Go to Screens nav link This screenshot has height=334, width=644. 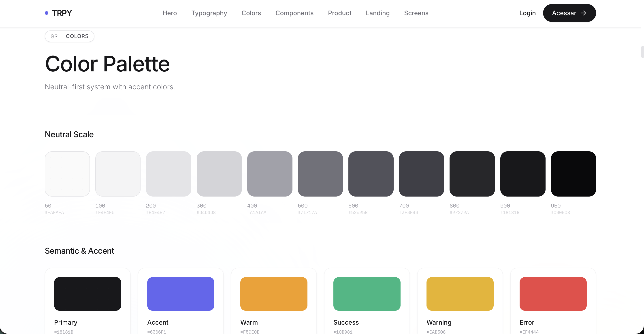(x=416, y=13)
